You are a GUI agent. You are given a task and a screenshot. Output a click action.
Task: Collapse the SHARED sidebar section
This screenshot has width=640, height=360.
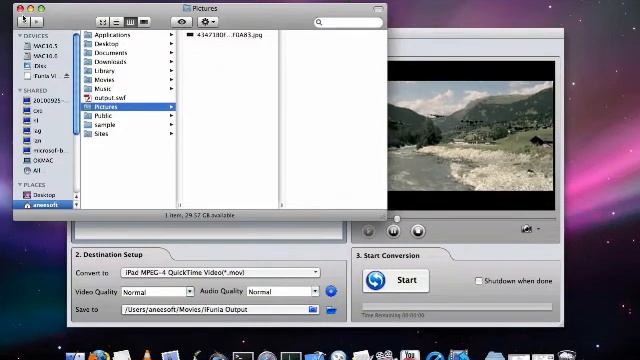tap(20, 90)
